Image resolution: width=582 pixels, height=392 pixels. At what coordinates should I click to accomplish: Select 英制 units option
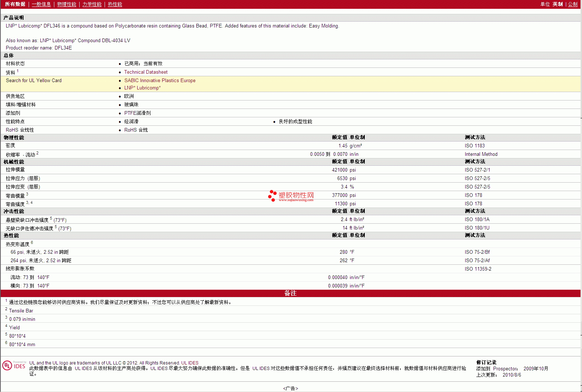tap(557, 4)
